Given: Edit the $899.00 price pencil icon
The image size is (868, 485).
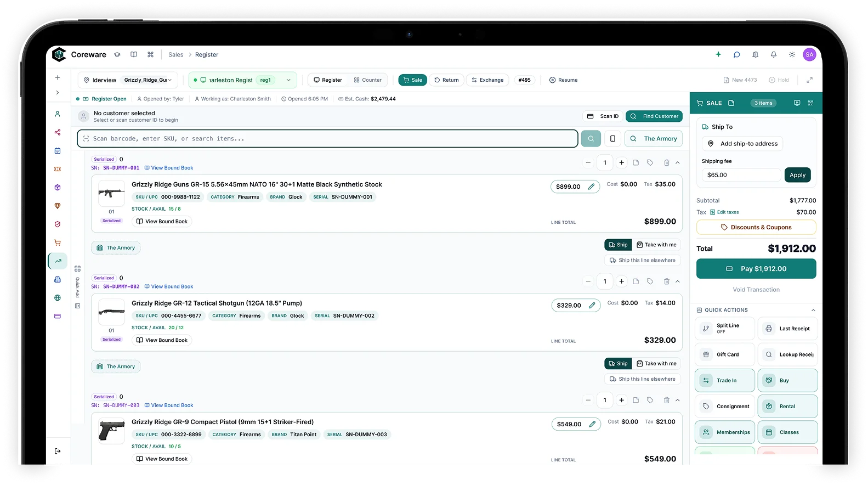Looking at the screenshot, I should [x=591, y=187].
